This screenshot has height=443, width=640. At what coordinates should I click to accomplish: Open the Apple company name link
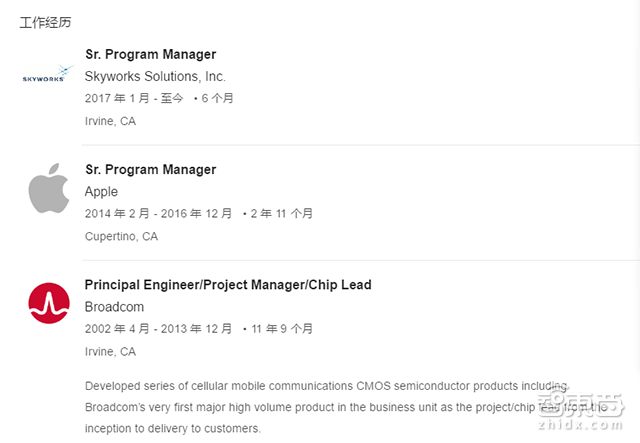[x=101, y=191]
